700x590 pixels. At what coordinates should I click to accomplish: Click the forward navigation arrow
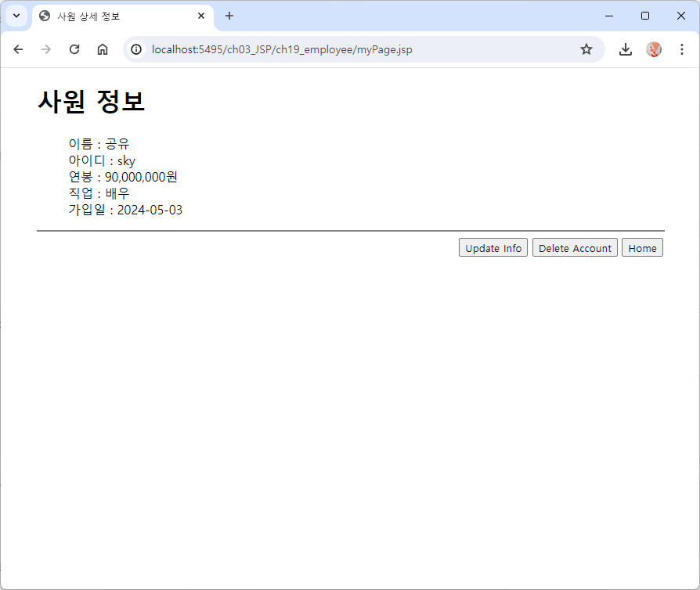tap(46, 49)
